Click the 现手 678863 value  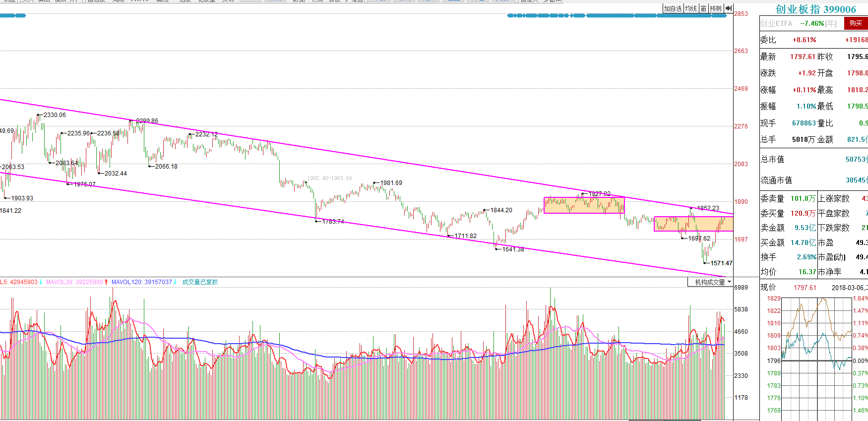coord(804,123)
